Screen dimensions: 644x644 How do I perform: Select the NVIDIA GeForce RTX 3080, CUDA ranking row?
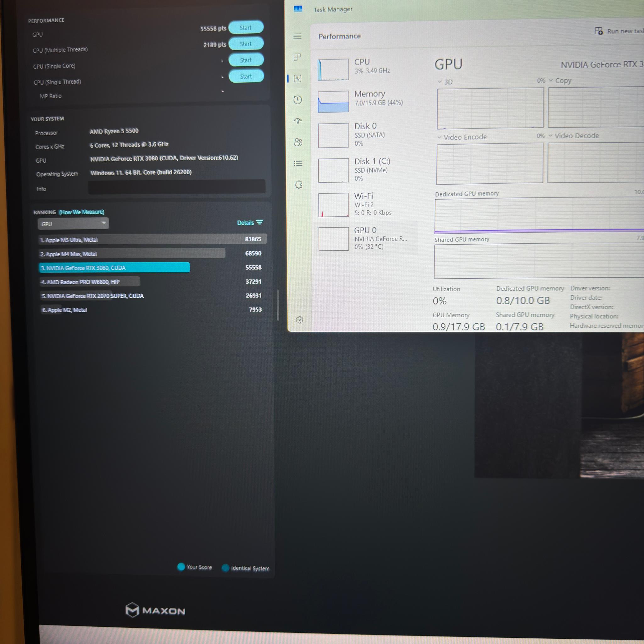click(x=151, y=268)
